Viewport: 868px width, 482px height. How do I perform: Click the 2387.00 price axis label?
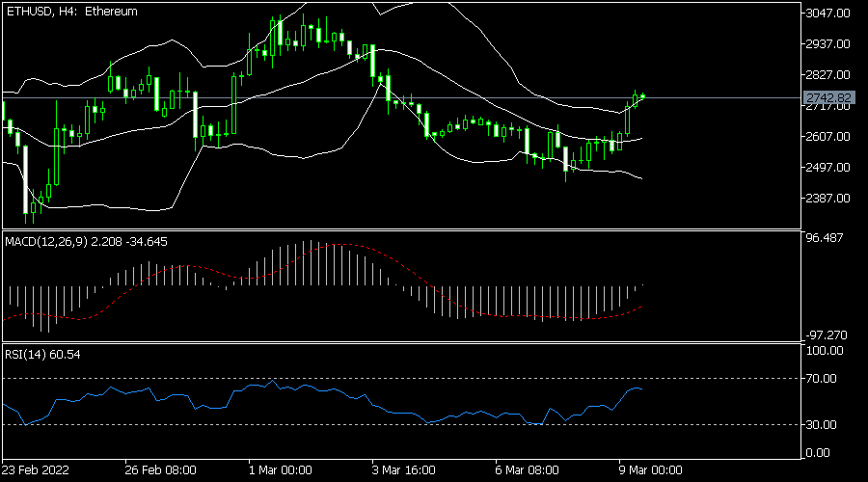827,199
